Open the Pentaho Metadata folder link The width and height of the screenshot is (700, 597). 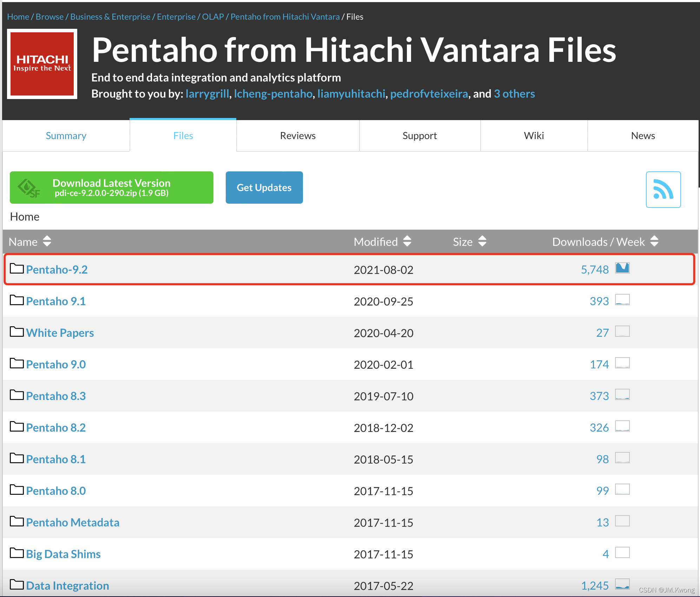[73, 522]
